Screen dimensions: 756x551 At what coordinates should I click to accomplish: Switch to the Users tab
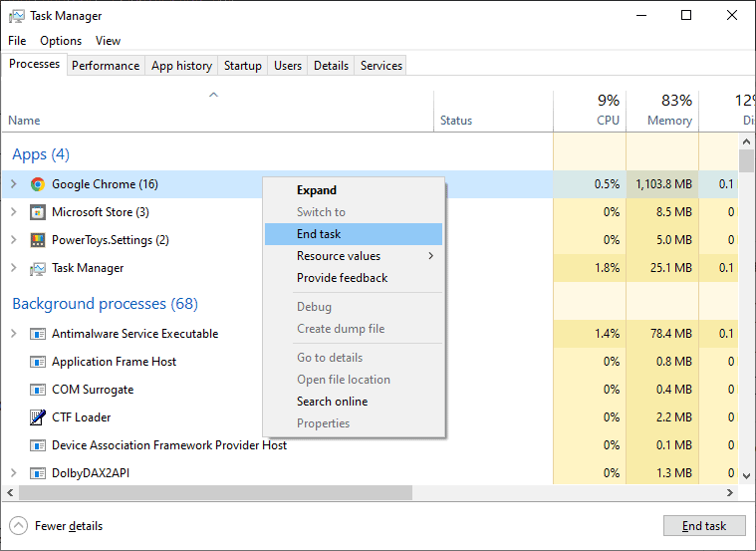(288, 66)
